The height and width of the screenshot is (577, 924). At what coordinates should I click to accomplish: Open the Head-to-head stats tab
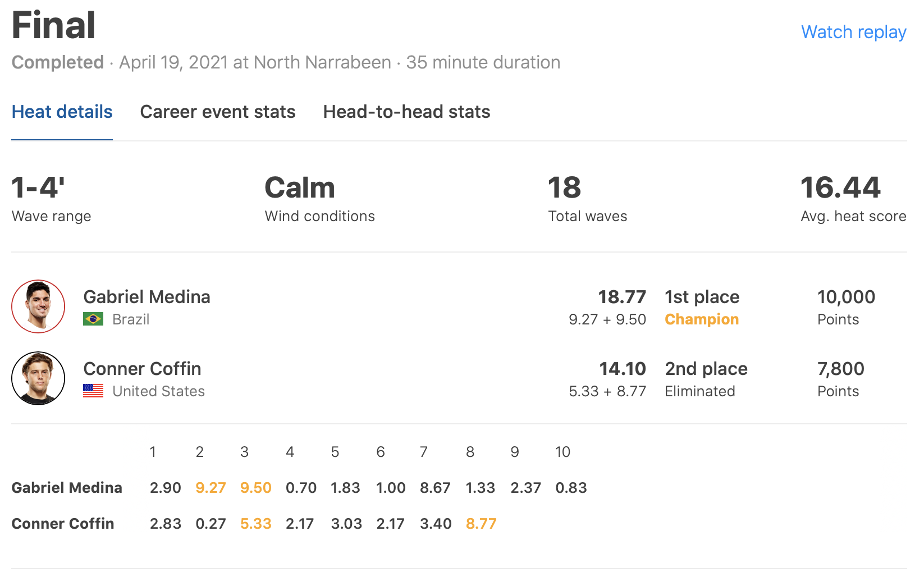(x=406, y=112)
